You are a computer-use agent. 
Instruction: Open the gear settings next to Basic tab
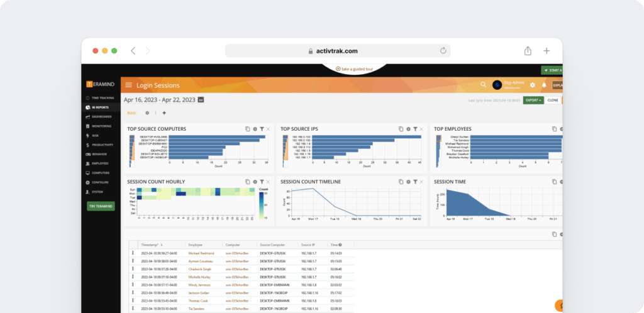[x=147, y=113]
